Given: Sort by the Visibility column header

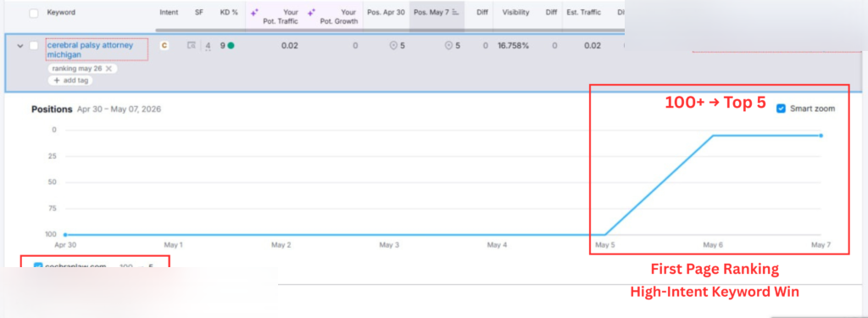Looking at the screenshot, I should (515, 12).
